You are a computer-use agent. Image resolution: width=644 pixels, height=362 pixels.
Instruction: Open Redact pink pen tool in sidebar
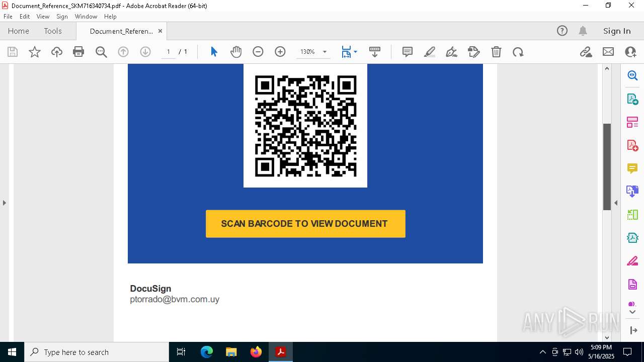coord(632,261)
